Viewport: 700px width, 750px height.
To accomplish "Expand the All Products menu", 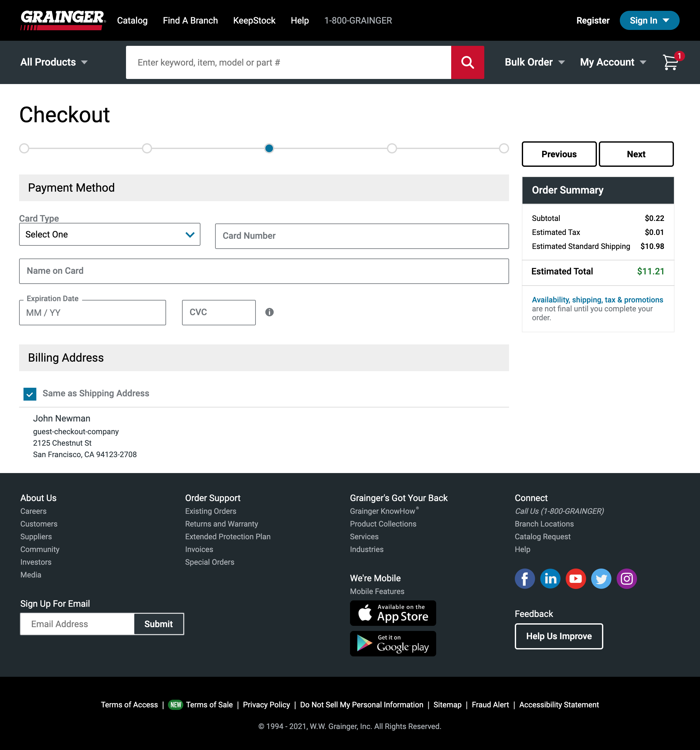I will point(54,62).
